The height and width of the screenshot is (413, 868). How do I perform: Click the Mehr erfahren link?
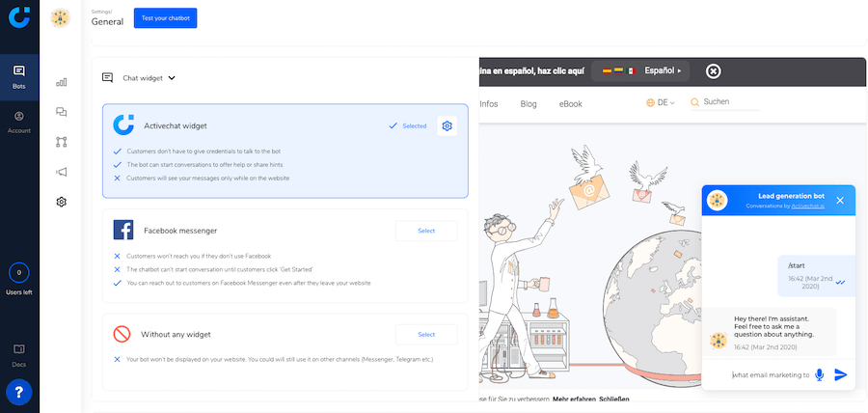[575, 399]
